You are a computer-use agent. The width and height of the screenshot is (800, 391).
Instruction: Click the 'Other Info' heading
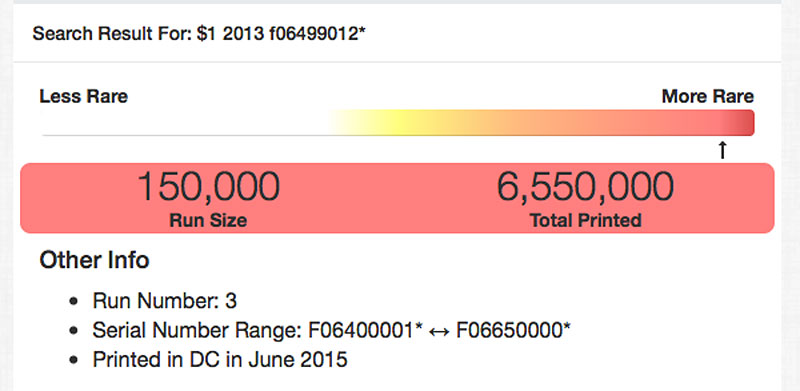pyautogui.click(x=94, y=260)
